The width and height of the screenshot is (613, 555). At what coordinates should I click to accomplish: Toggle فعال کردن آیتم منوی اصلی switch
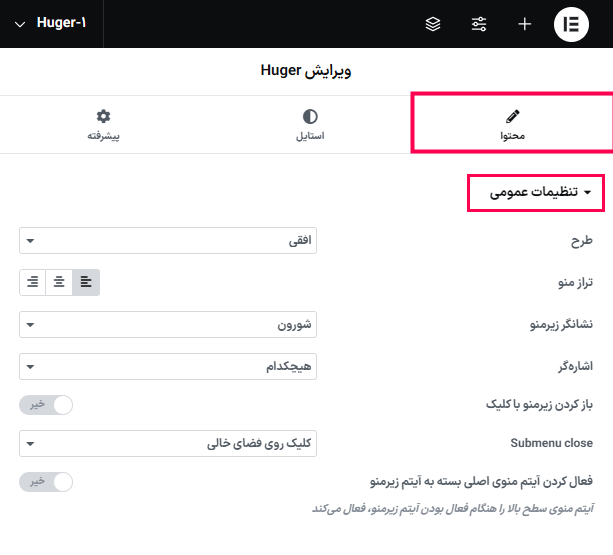point(46,482)
